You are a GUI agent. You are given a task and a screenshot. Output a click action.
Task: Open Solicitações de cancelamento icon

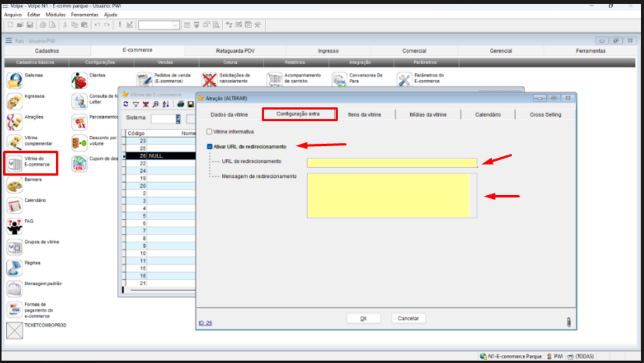[209, 80]
